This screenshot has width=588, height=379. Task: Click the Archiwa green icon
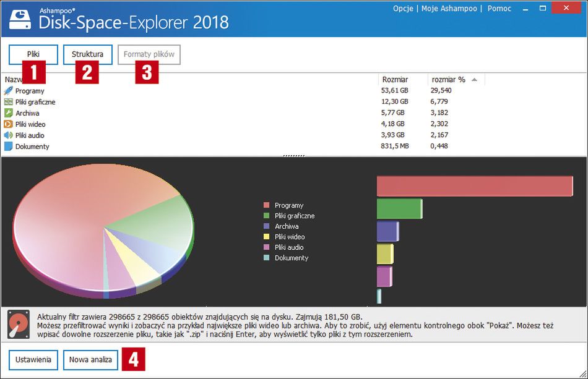(8, 113)
